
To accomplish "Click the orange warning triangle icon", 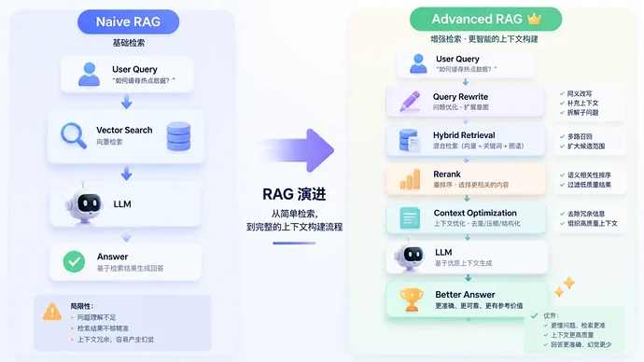I will pos(52,312).
